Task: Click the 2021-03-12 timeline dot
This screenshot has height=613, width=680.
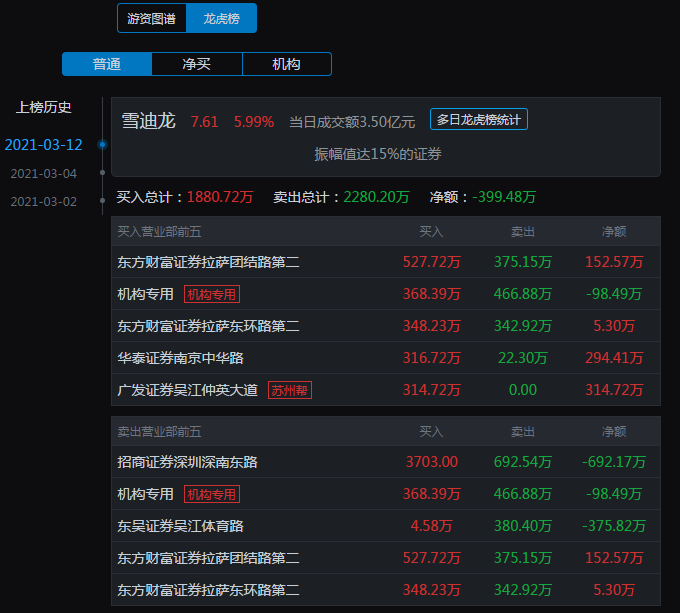Action: (102, 144)
